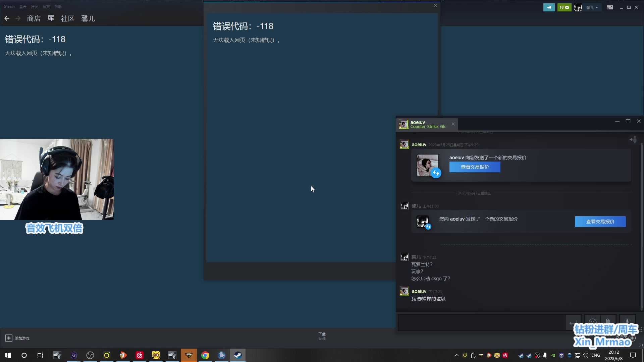644x362 pixels.
Task: View trade offer you sent to aoeiuv
Action: (600, 222)
